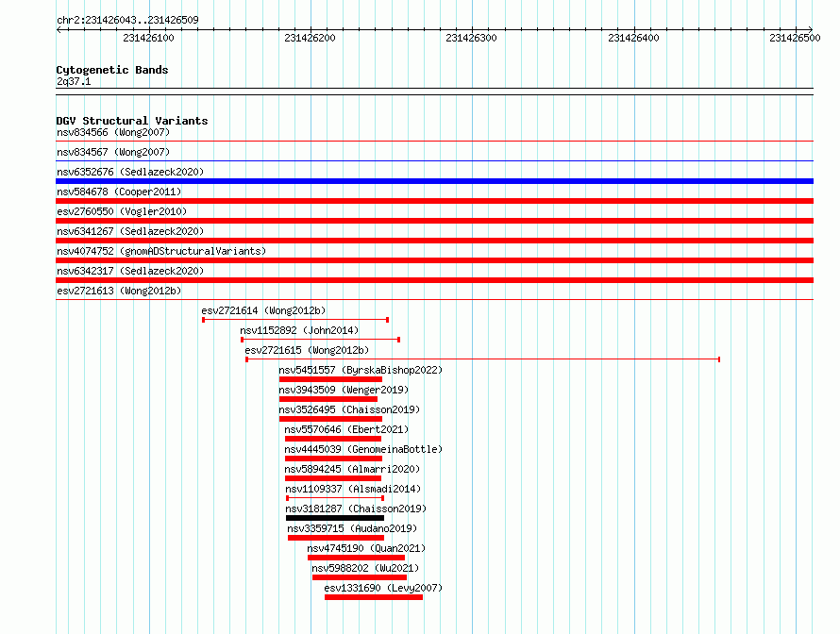Click the red bar under nsv5894245
Viewport: 840px width, 634px height.
(333, 478)
